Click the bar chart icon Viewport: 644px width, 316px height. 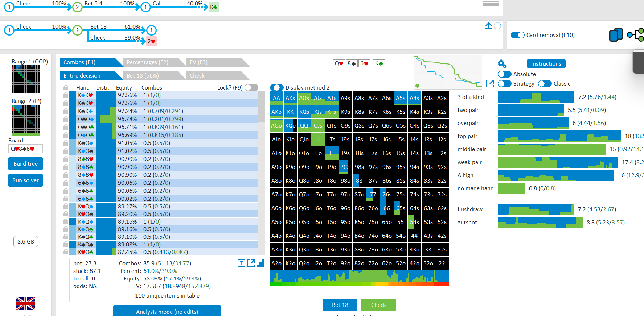coord(261,263)
